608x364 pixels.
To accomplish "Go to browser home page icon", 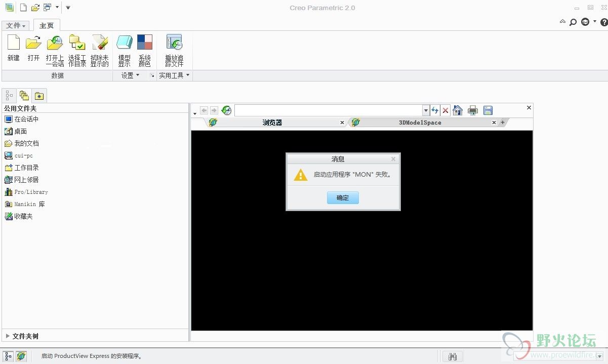I will click(x=458, y=110).
